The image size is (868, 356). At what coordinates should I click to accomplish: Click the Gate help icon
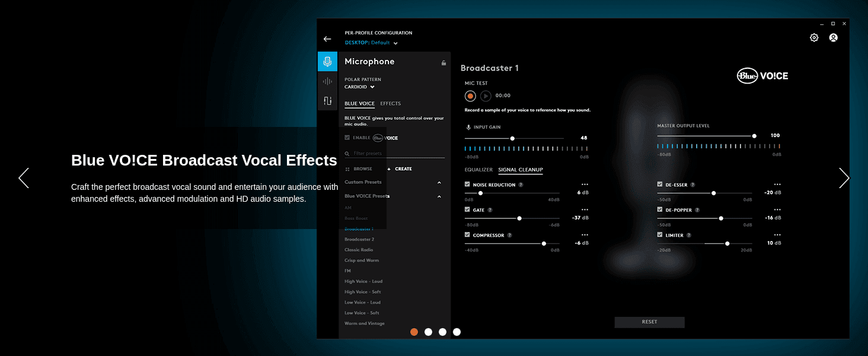pyautogui.click(x=490, y=210)
